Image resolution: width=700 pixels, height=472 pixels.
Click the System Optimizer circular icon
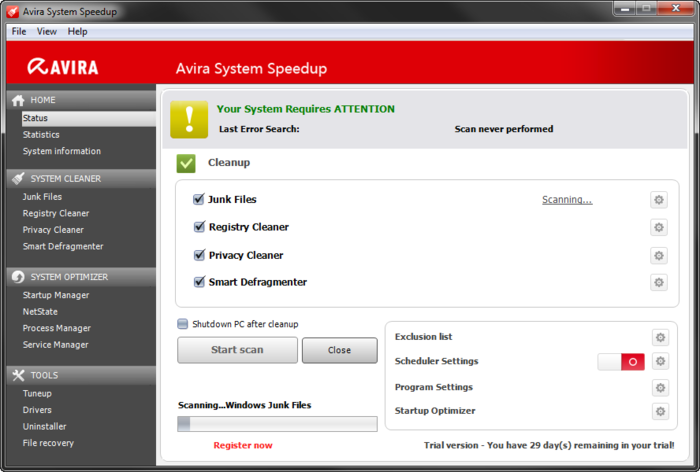18,277
